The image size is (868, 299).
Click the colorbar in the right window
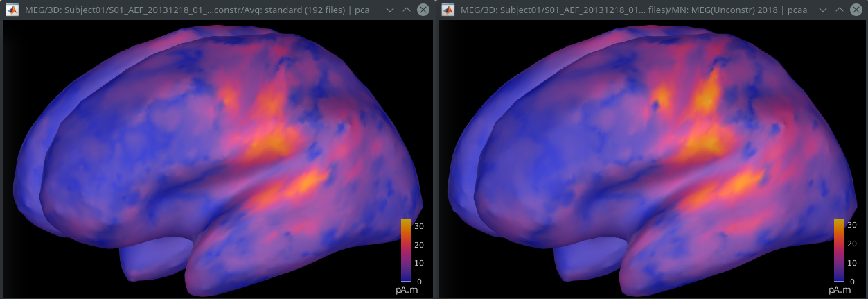coord(839,250)
